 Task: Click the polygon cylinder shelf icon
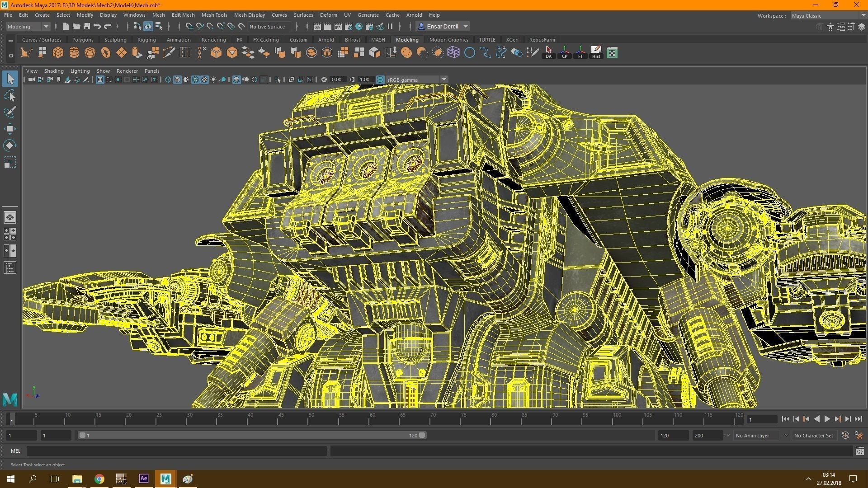(74, 53)
